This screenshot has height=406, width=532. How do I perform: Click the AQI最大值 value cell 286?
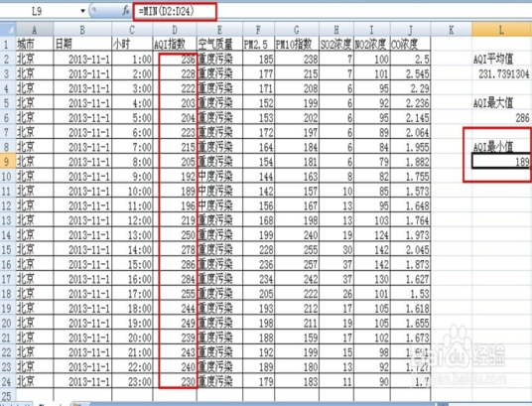pyautogui.click(x=501, y=117)
